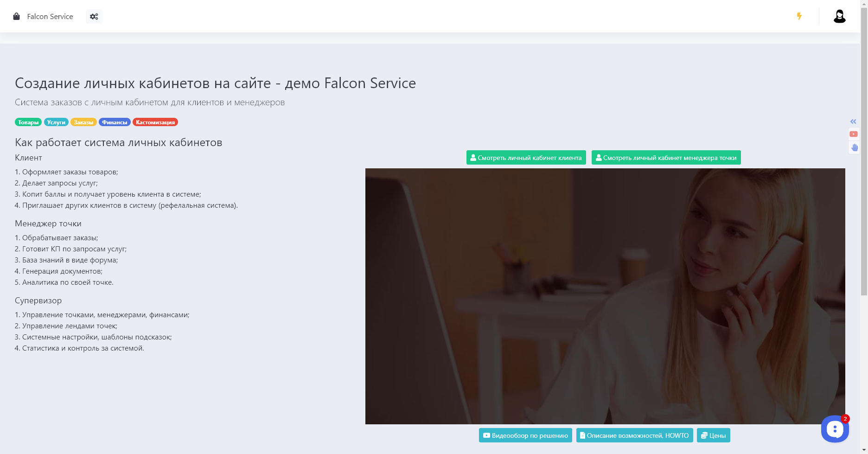The width and height of the screenshot is (868, 454).
Task: Click the Falcon Service brand name link
Action: pyautogui.click(x=50, y=17)
